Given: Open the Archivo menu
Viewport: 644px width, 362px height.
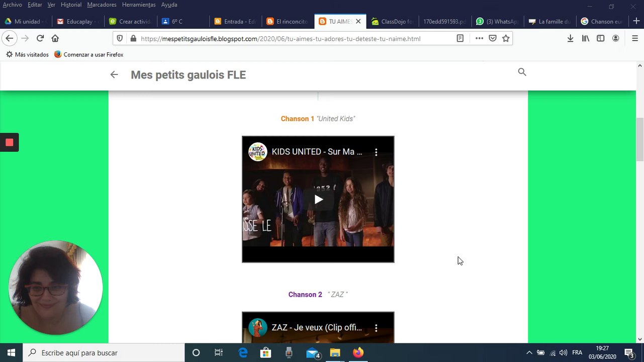Looking at the screenshot, I should coord(12,5).
